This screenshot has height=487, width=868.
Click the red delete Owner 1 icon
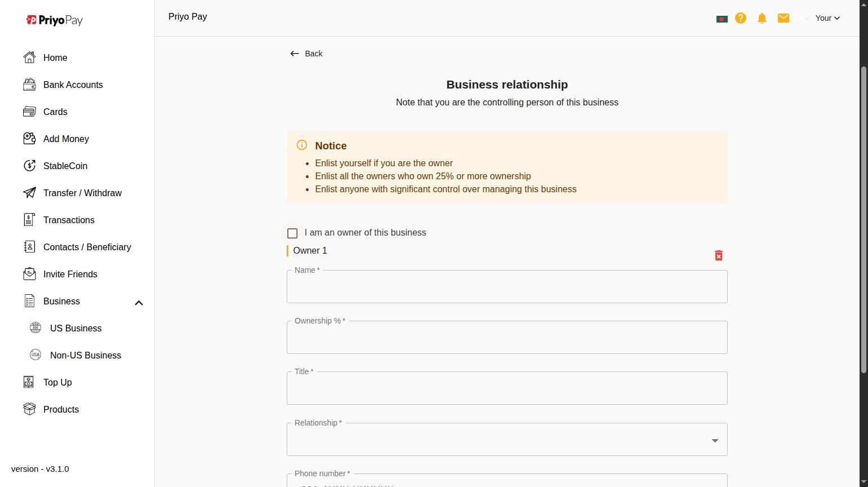click(x=719, y=256)
